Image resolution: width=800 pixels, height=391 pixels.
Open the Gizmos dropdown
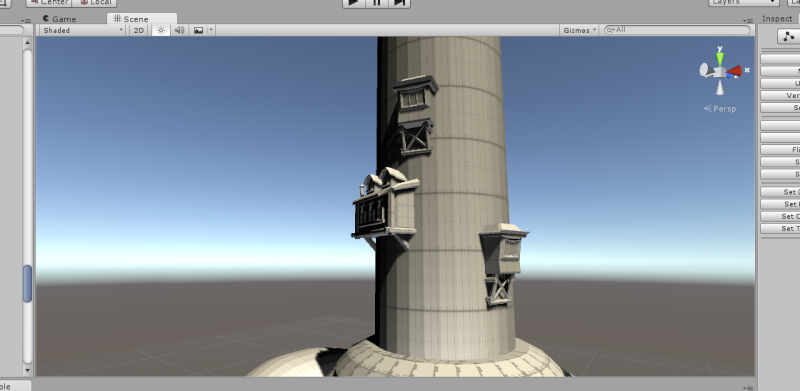(x=580, y=30)
